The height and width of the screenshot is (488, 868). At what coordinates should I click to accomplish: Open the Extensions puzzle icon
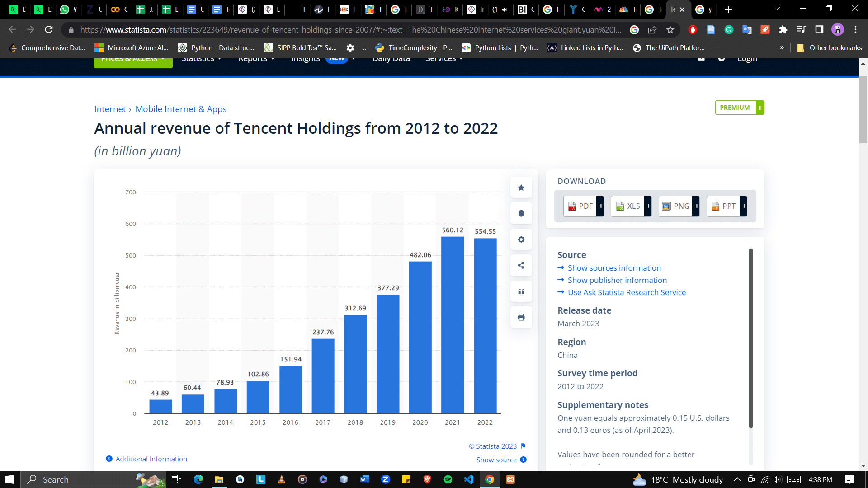(783, 30)
